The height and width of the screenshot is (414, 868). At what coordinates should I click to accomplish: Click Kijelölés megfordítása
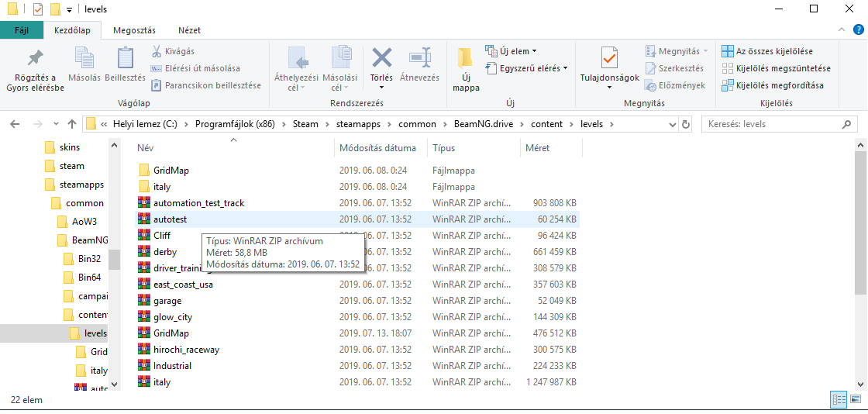[x=772, y=85]
